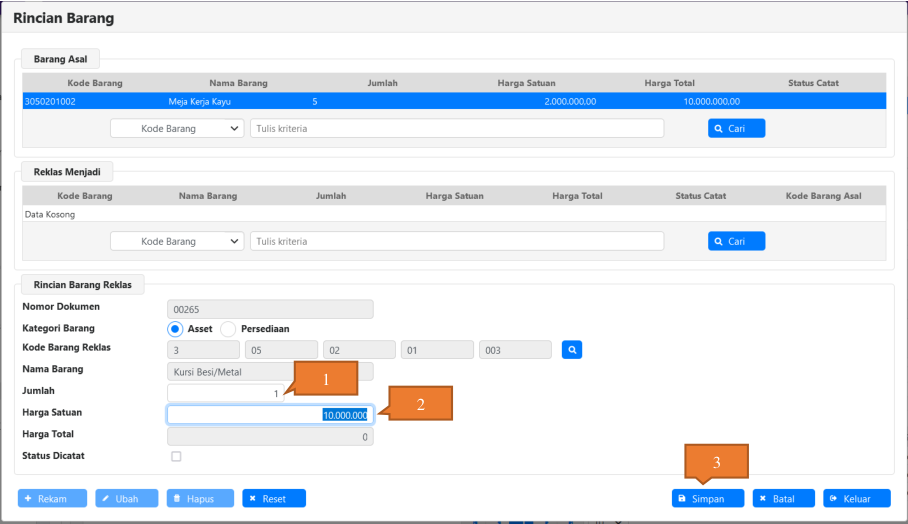This screenshot has width=908, height=524.
Task: Tick the Status Dicatat checkbox
Action: [x=176, y=457]
